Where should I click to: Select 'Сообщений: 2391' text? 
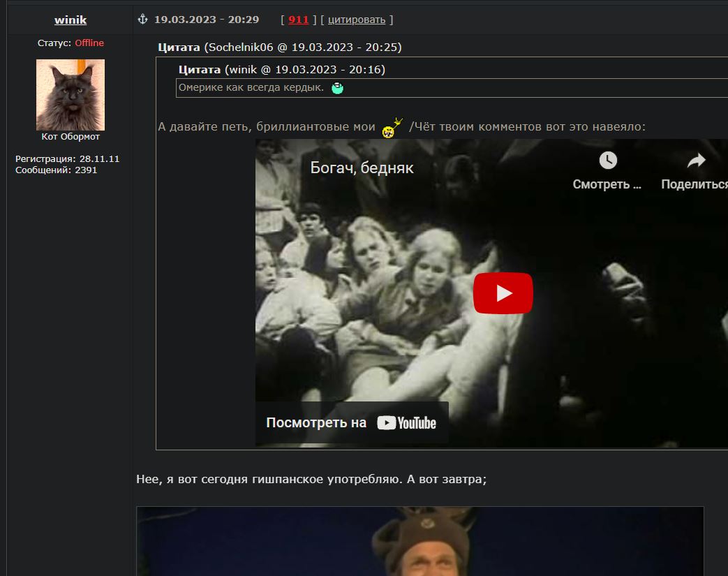pos(56,170)
